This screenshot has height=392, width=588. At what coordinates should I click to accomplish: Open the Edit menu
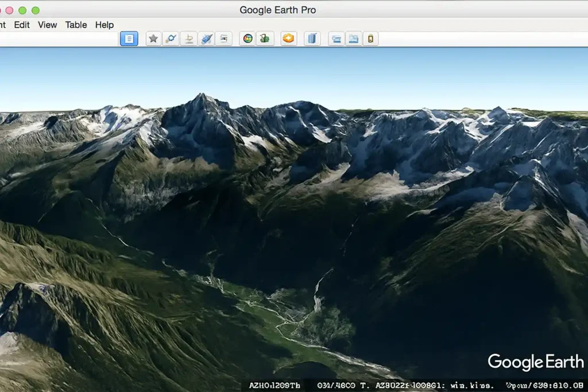coord(22,25)
